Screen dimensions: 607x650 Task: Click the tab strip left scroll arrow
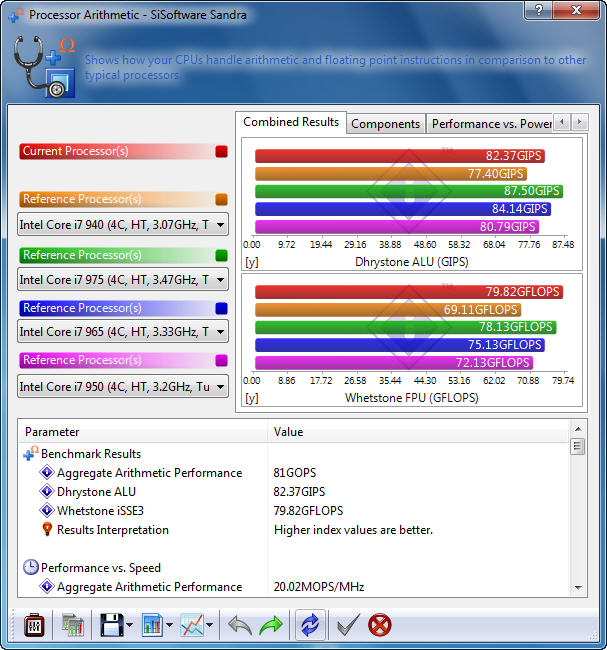[562, 122]
